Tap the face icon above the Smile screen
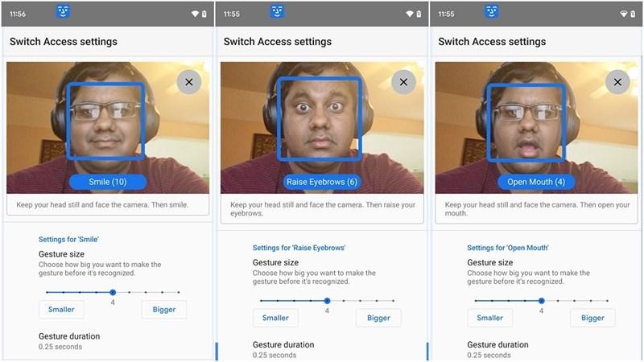The image size is (644, 362). coord(66,12)
